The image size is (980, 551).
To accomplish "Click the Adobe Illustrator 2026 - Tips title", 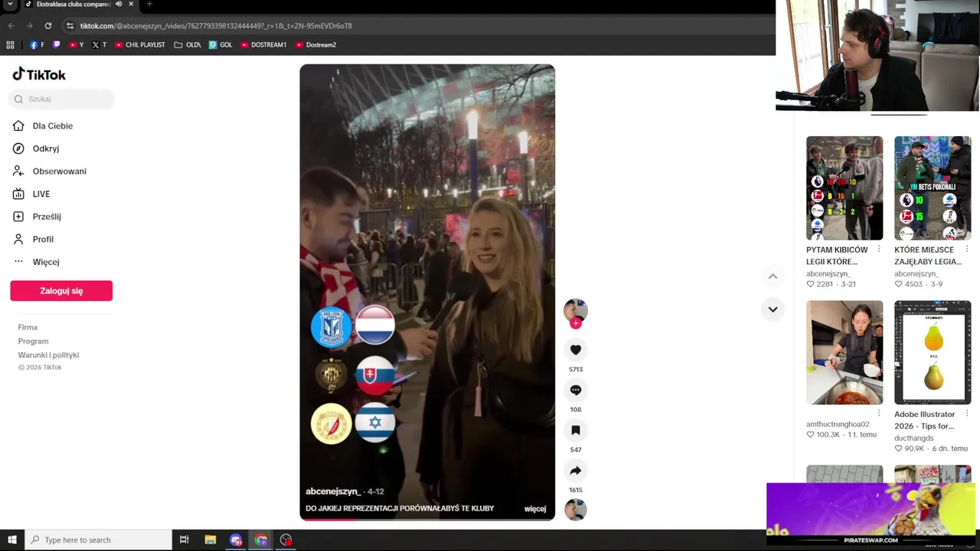I will 925,420.
